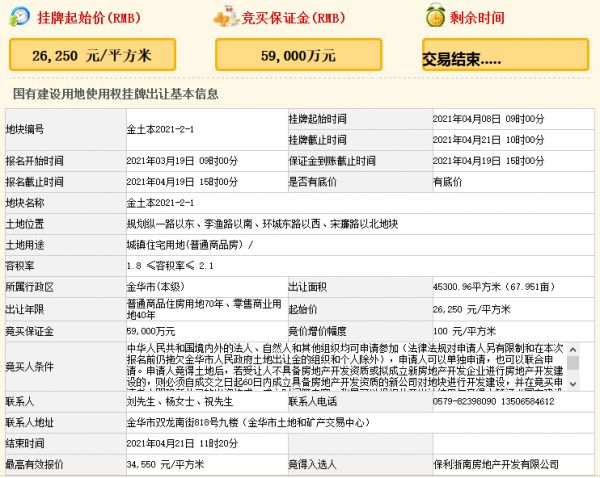Click the 地块名称 value 金土本2021-2-1
Screen dimensions: 600x478
160,203
